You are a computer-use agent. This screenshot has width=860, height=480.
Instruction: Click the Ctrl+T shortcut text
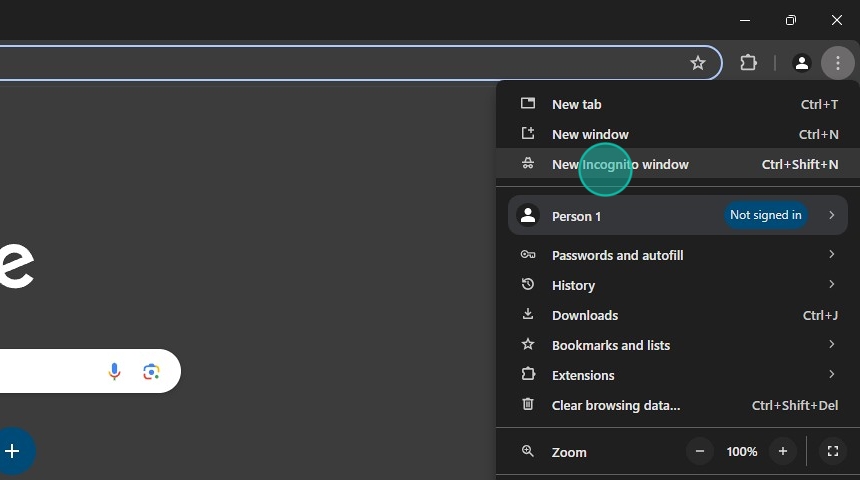pyautogui.click(x=819, y=104)
